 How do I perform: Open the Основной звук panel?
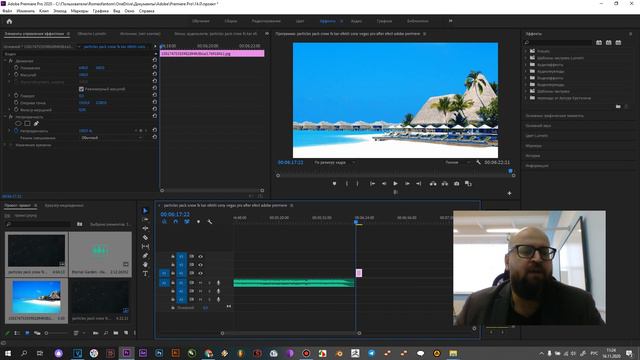click(538, 126)
